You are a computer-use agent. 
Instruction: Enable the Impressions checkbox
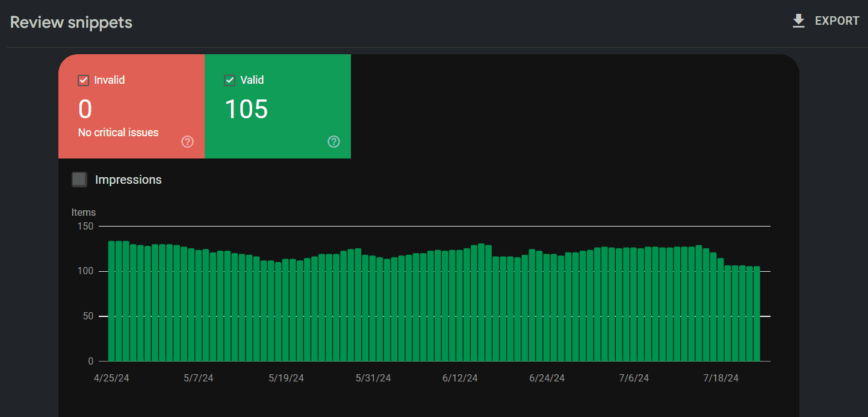(79, 180)
